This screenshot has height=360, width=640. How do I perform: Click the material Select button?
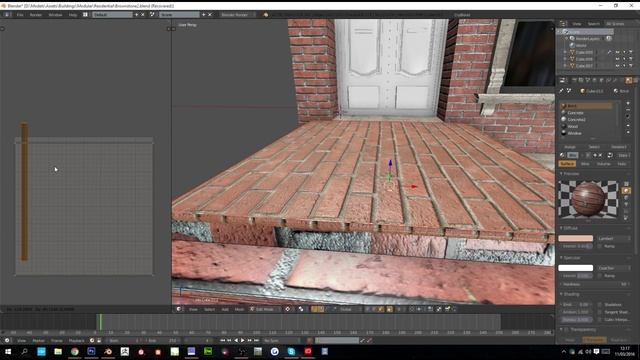coord(594,147)
